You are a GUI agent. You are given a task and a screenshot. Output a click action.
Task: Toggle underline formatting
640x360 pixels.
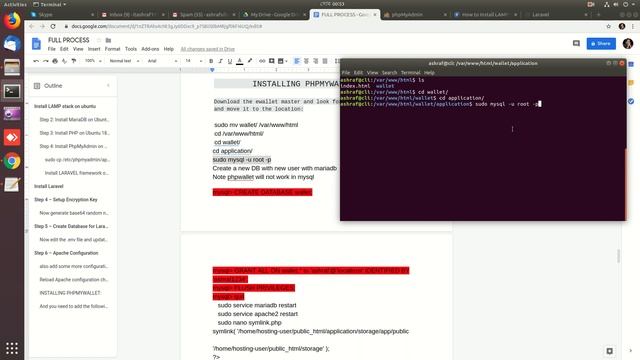click(230, 61)
